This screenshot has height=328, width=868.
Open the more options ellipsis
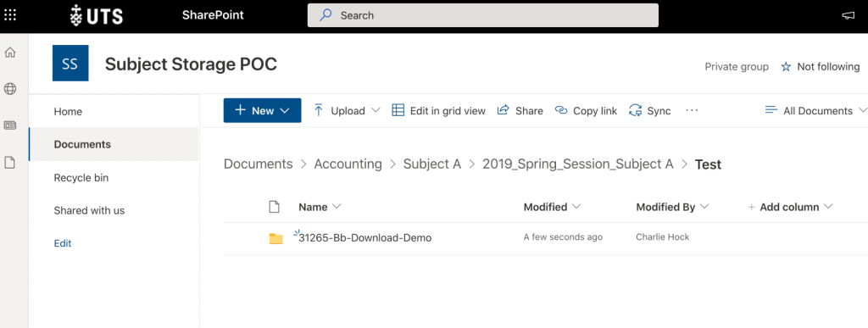[x=692, y=111]
